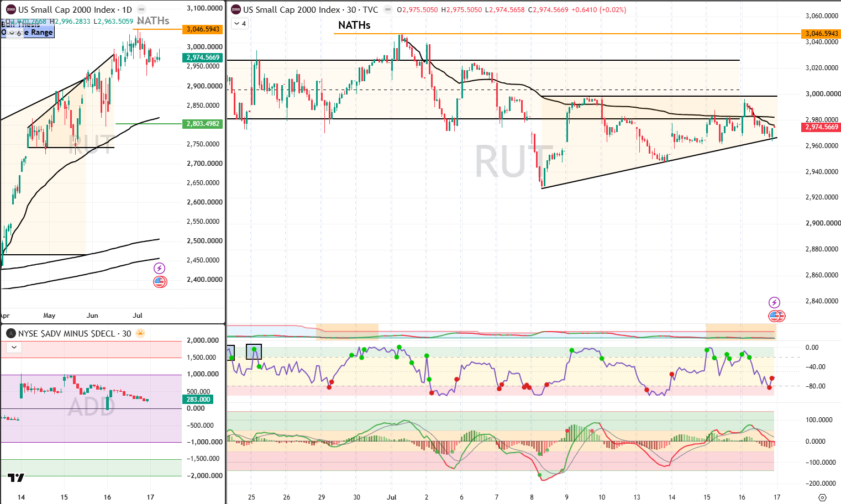Select rising trendline under 30-minute chart lows
841x504 pixels.
click(659, 163)
